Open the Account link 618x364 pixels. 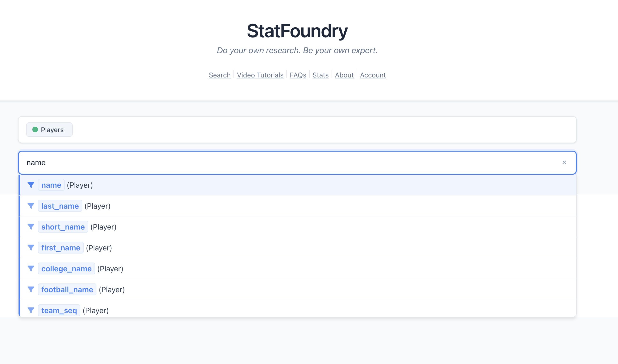tap(372, 75)
